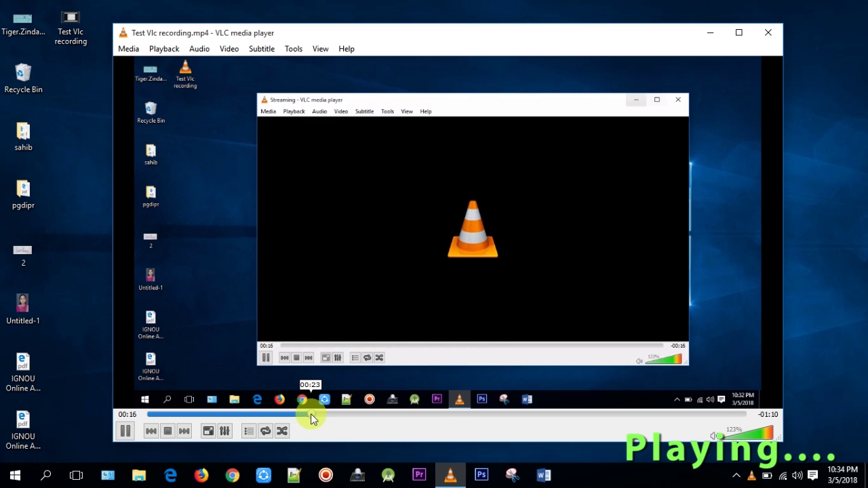This screenshot has width=868, height=488.
Task: Mute VLC audio via speaker icon
Action: pos(713,436)
